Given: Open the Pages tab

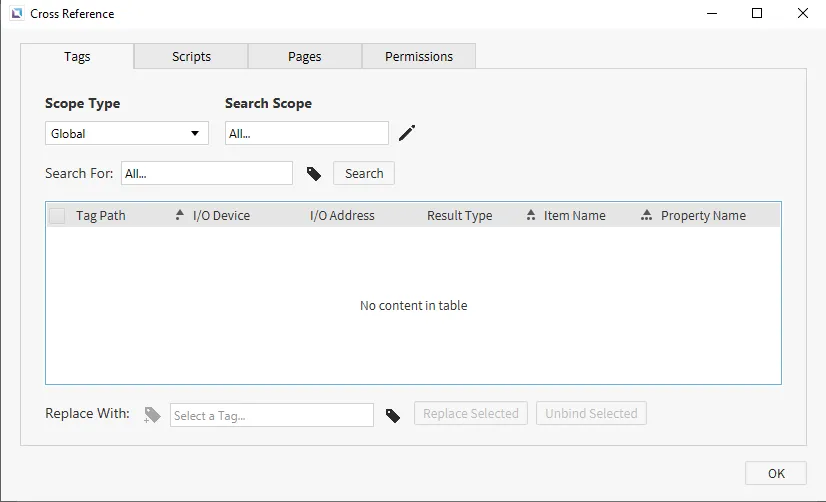Looking at the screenshot, I should [x=304, y=57].
